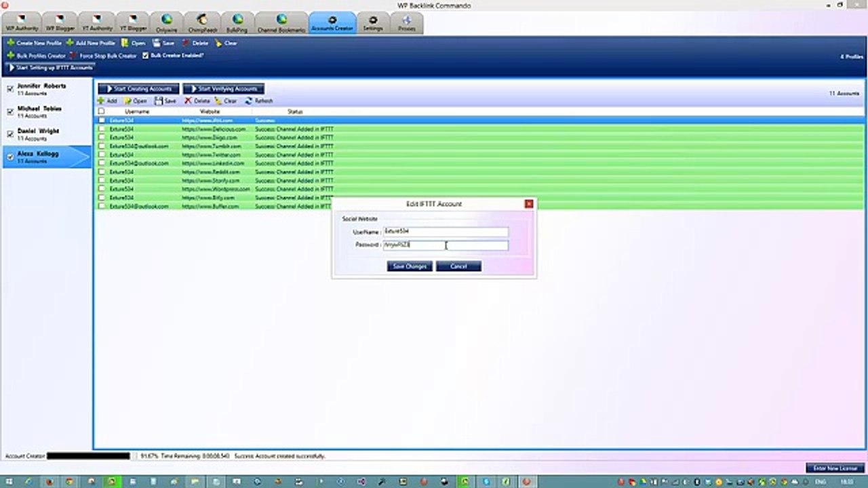Image resolution: width=868 pixels, height=488 pixels.
Task: Close the Edit IFTTT Account dialog
Action: coord(529,203)
